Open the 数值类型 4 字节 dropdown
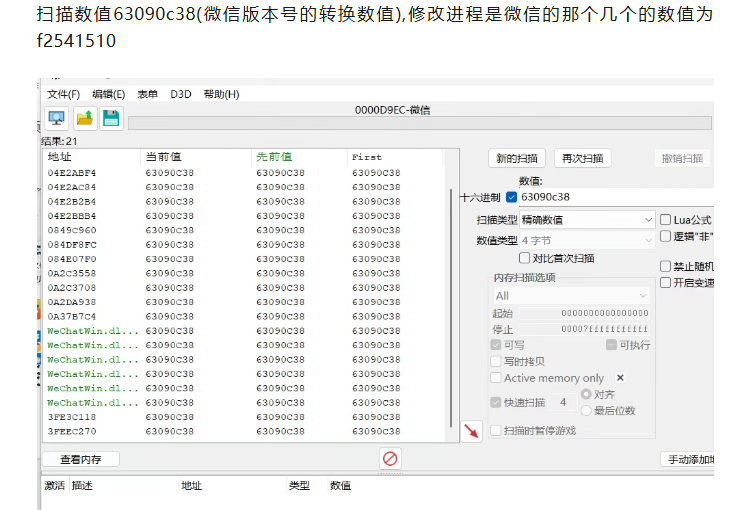 pyautogui.click(x=588, y=240)
